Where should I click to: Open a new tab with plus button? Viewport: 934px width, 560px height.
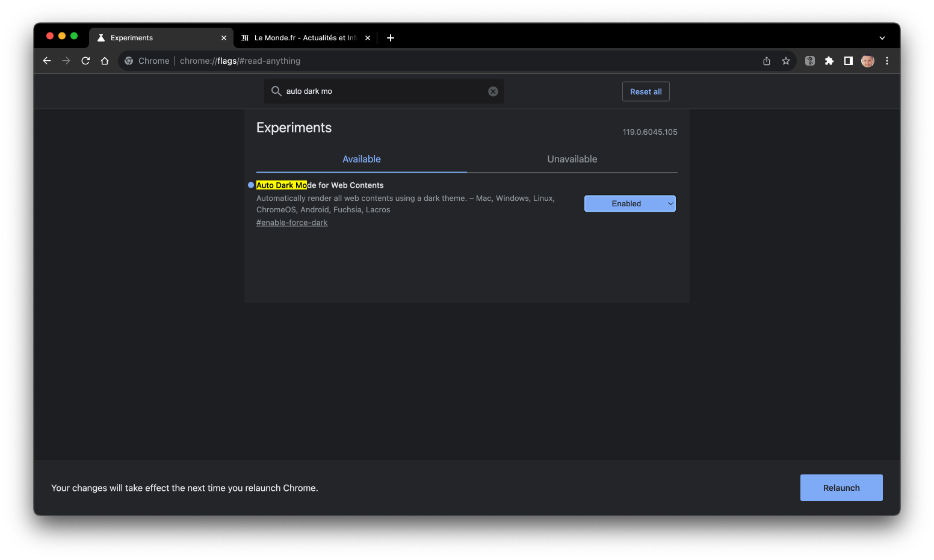pyautogui.click(x=391, y=38)
